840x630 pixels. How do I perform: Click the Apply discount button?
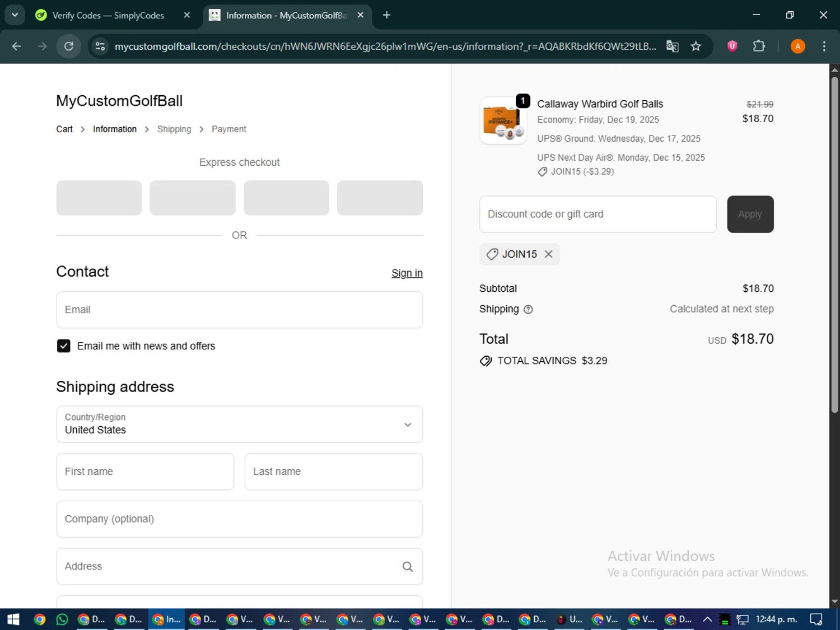point(750,214)
